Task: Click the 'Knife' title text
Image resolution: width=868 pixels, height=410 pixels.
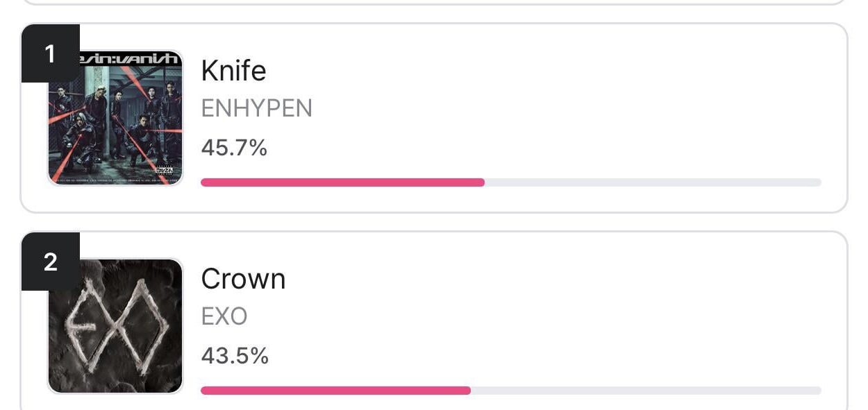Action: pyautogui.click(x=234, y=71)
